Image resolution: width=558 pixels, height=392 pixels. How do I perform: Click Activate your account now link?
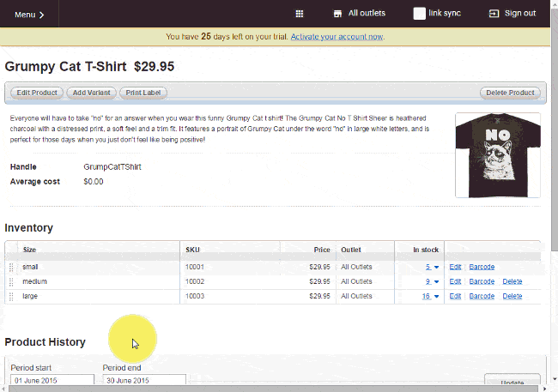coord(337,37)
